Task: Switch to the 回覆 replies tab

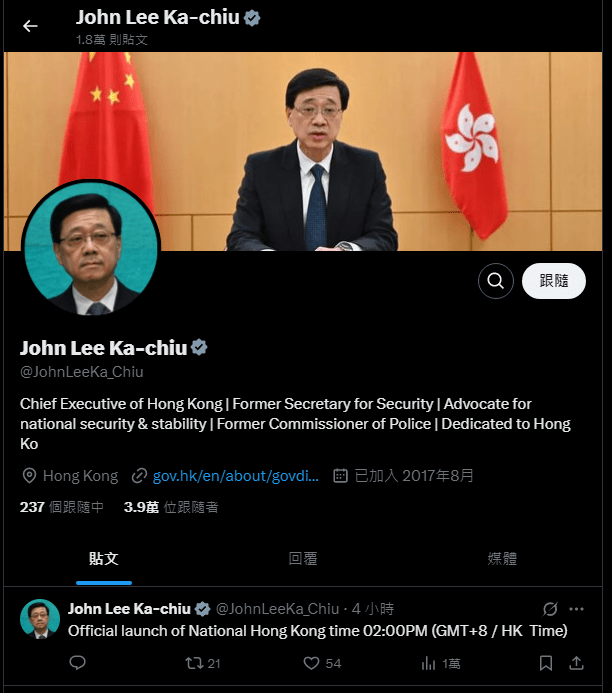Action: 303,559
